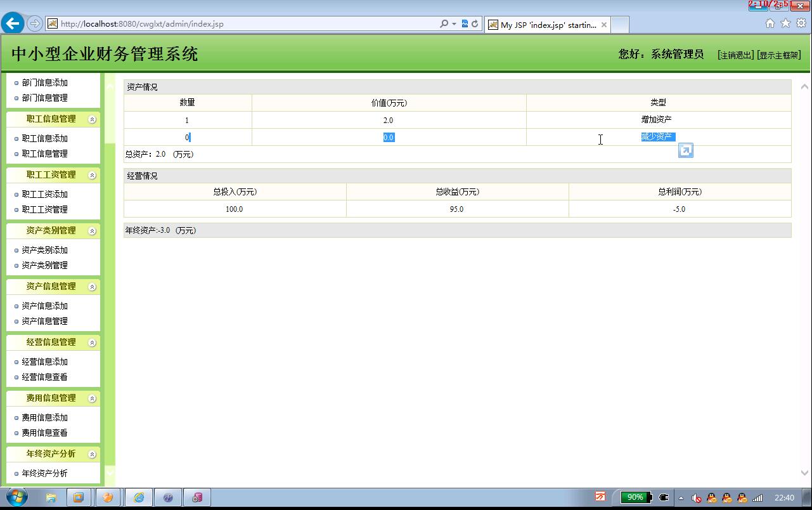This screenshot has width=812, height=510.
Task: Collapse the 职工信息管理 section chevron
Action: pyautogui.click(x=92, y=119)
